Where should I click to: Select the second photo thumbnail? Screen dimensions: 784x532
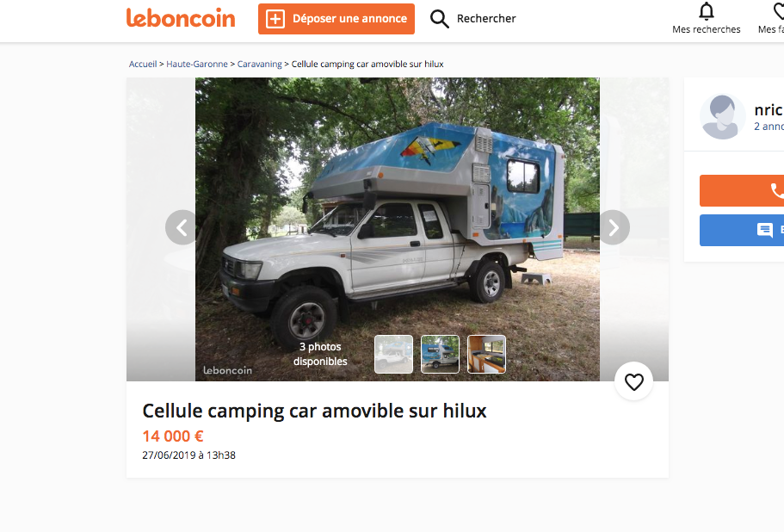pos(440,354)
